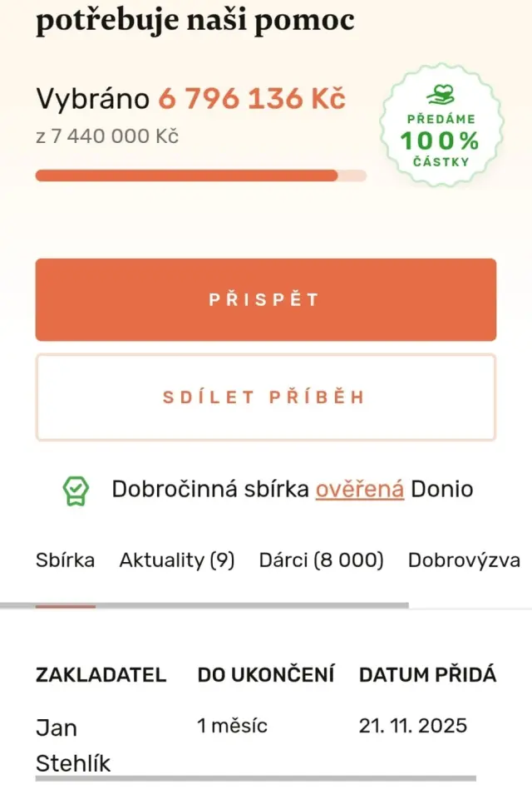Open the underlined ověřená link
Screen dimensions: 532x789
tap(359, 489)
